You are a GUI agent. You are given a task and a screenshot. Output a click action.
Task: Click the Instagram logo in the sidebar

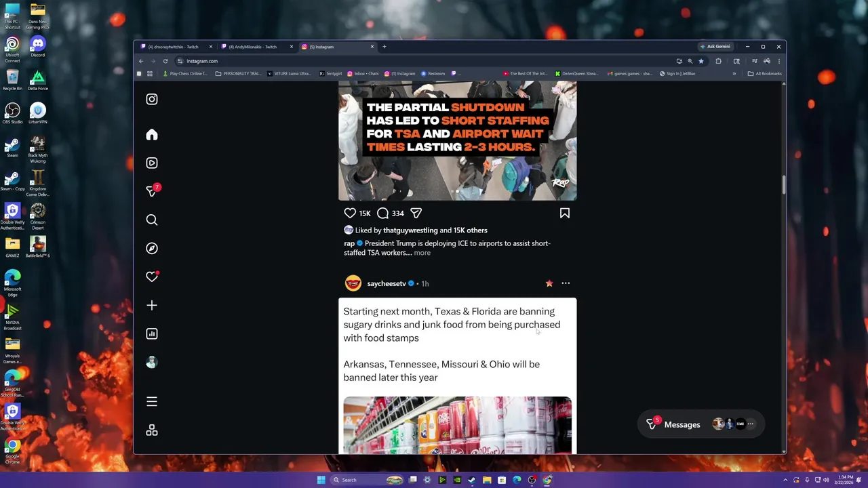(x=152, y=100)
